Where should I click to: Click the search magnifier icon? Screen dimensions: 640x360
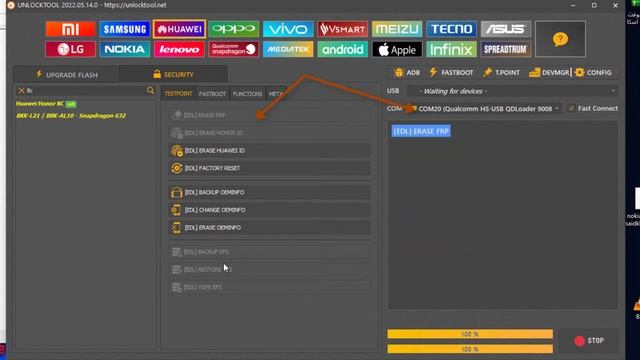[151, 90]
